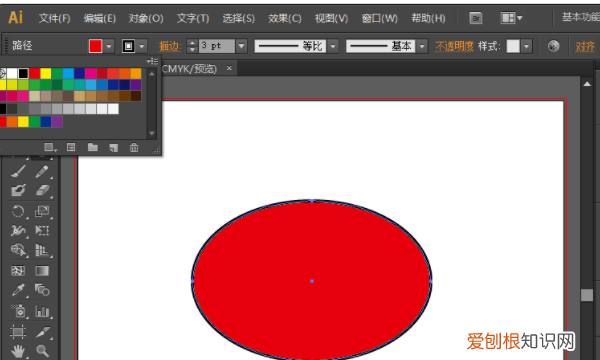
Task: Select the Slice tool
Action: coord(42,332)
